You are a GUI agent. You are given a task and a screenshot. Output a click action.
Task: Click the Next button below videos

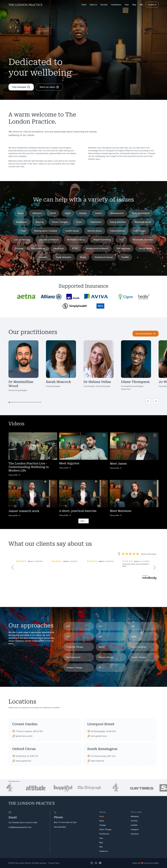pos(83,521)
